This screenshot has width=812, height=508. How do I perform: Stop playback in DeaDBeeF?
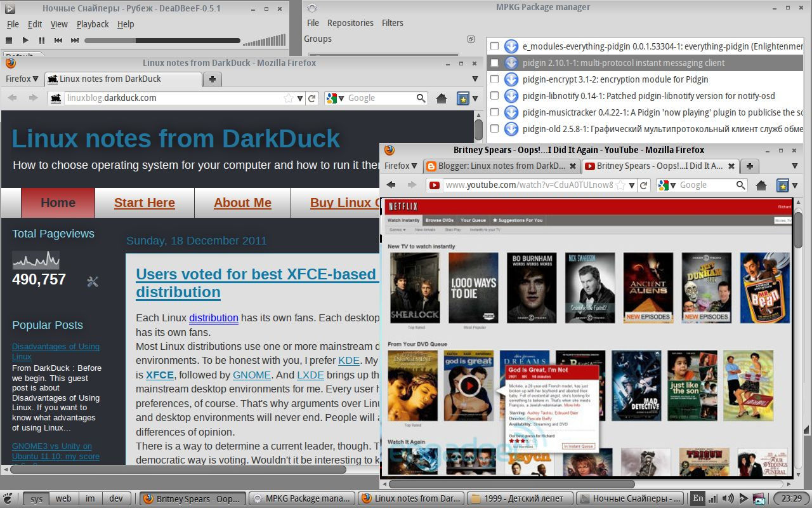pos(9,41)
